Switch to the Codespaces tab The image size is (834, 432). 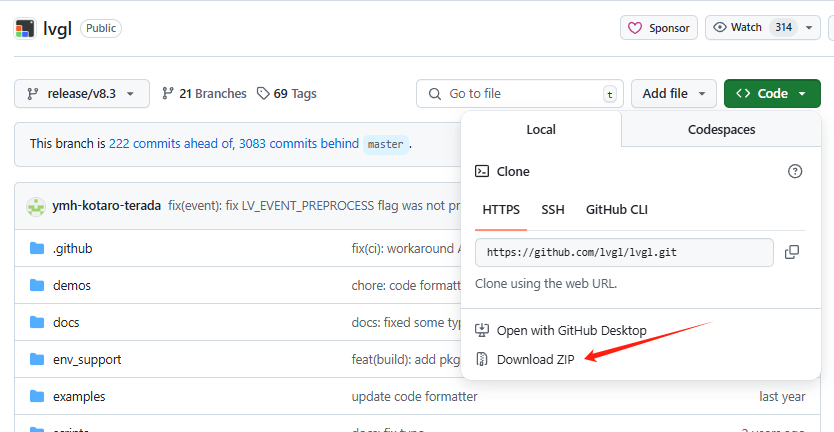721,129
